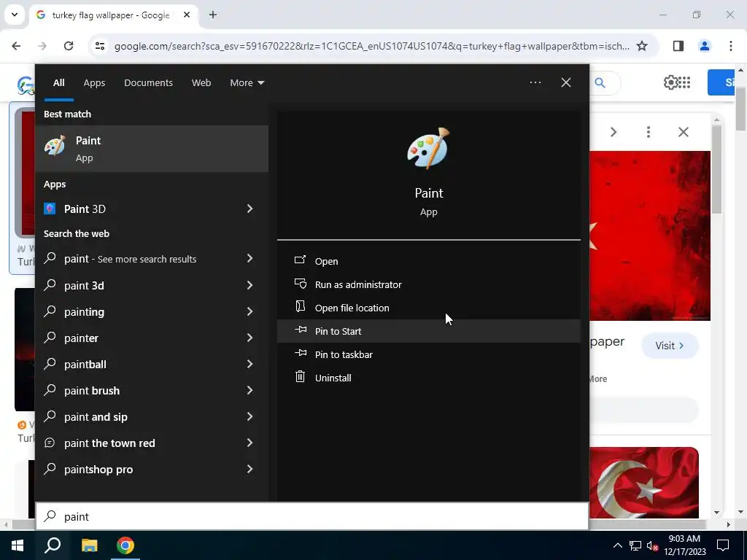Viewport: 747px width, 560px height.
Task: Expand the More filter dropdown
Action: [247, 82]
